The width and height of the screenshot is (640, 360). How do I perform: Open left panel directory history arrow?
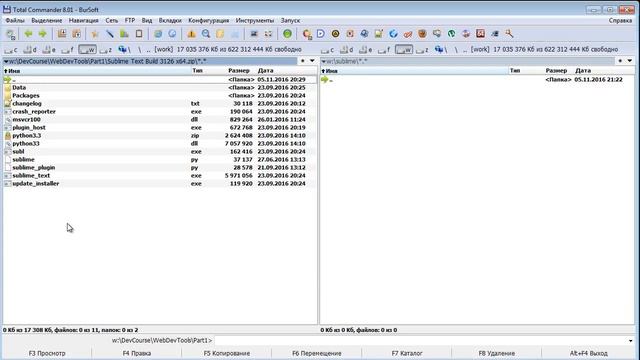[x=312, y=61]
